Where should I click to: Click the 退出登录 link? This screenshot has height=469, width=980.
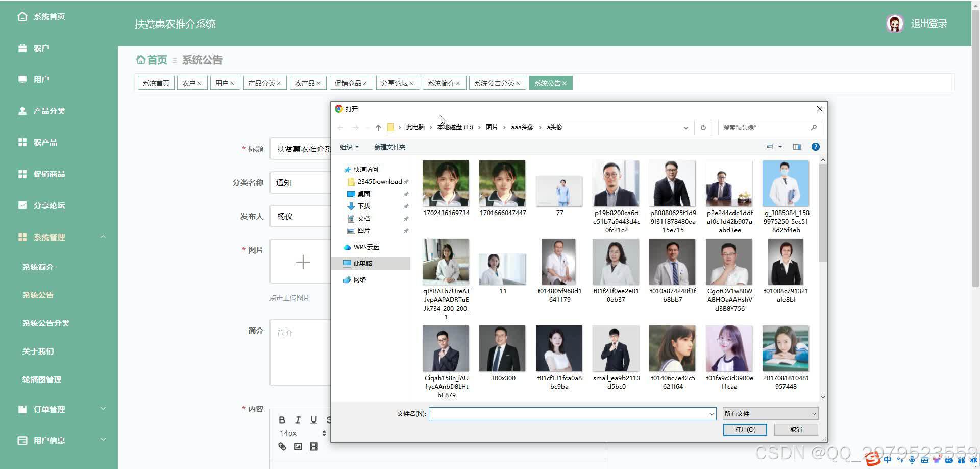pos(929,24)
